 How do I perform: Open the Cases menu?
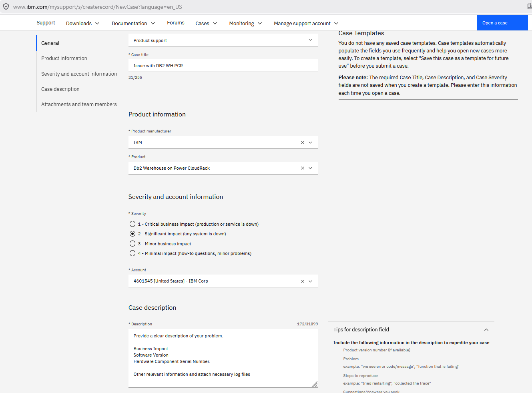[206, 23]
